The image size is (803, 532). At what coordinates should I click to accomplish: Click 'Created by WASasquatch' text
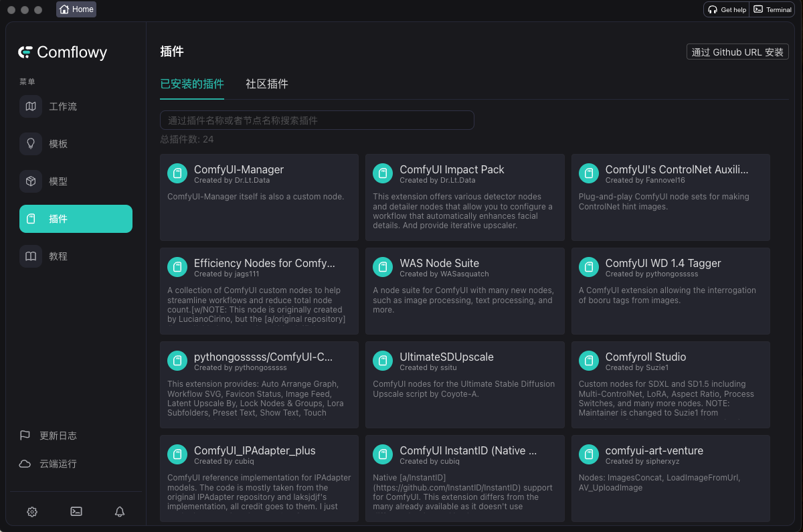coord(444,274)
